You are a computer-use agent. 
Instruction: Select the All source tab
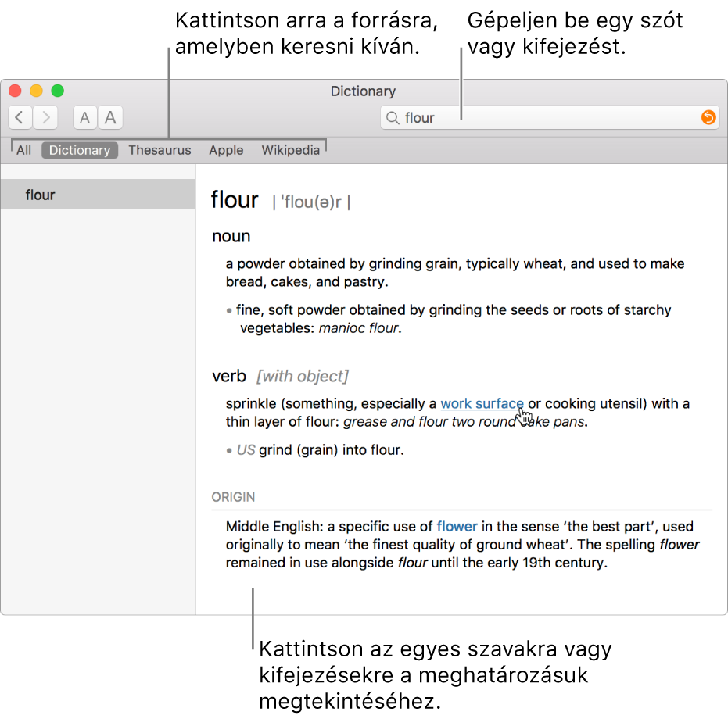pos(23,150)
